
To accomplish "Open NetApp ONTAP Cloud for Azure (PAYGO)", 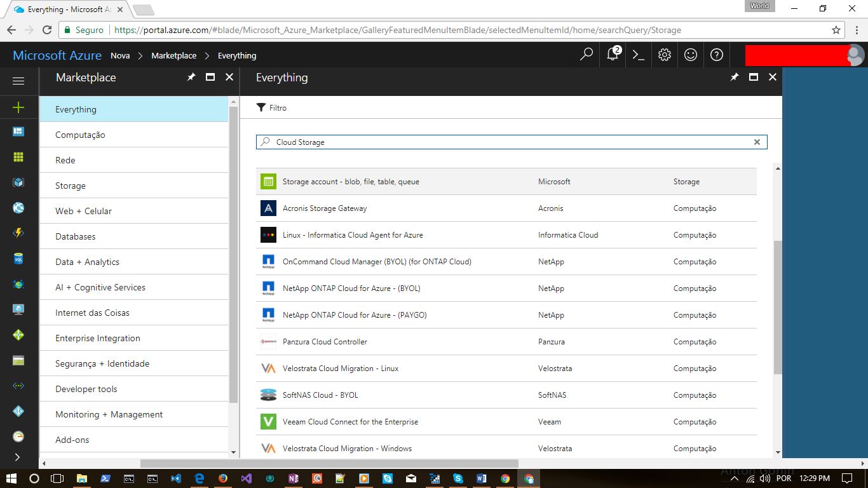I will [x=506, y=315].
